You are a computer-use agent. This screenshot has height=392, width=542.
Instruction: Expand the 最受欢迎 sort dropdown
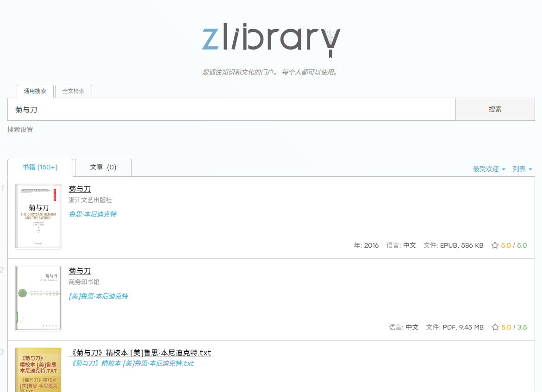point(488,169)
